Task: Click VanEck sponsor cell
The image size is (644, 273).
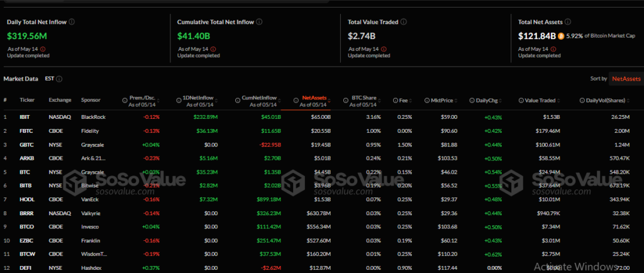Action: [90, 199]
